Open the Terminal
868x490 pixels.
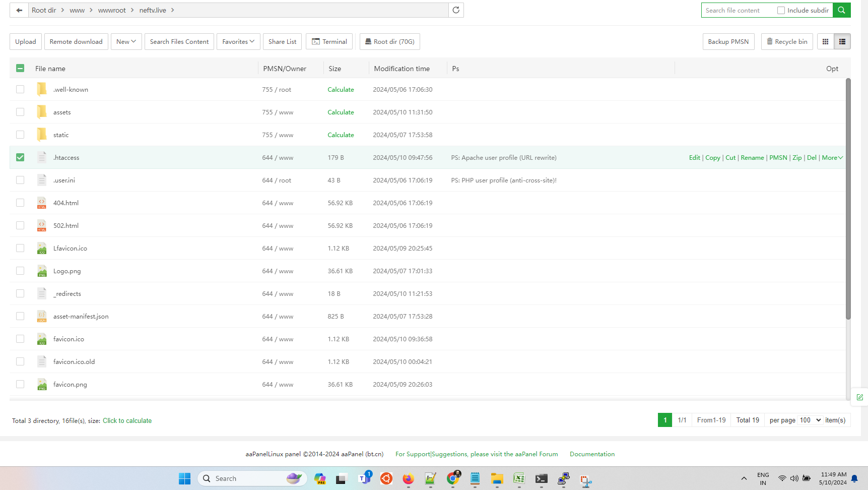pyautogui.click(x=329, y=42)
